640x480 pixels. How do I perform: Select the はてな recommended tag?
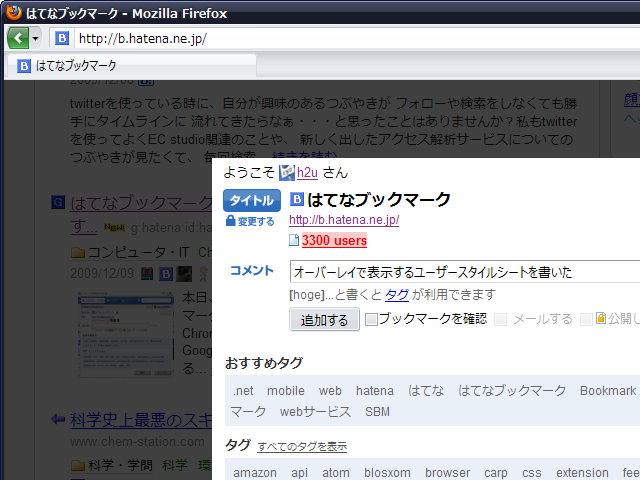coord(426,391)
